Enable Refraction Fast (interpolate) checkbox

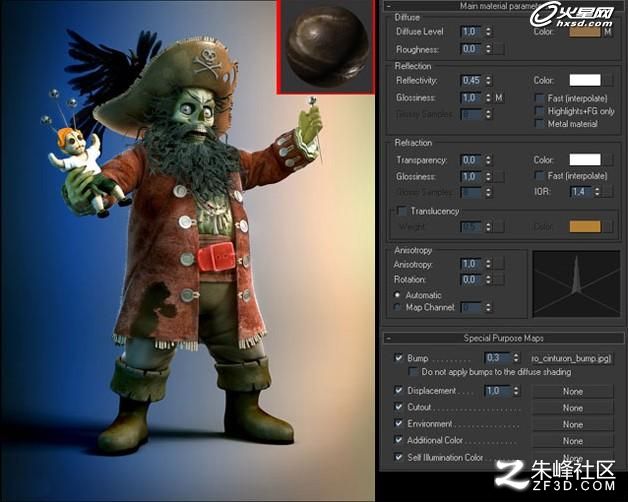tap(540, 176)
